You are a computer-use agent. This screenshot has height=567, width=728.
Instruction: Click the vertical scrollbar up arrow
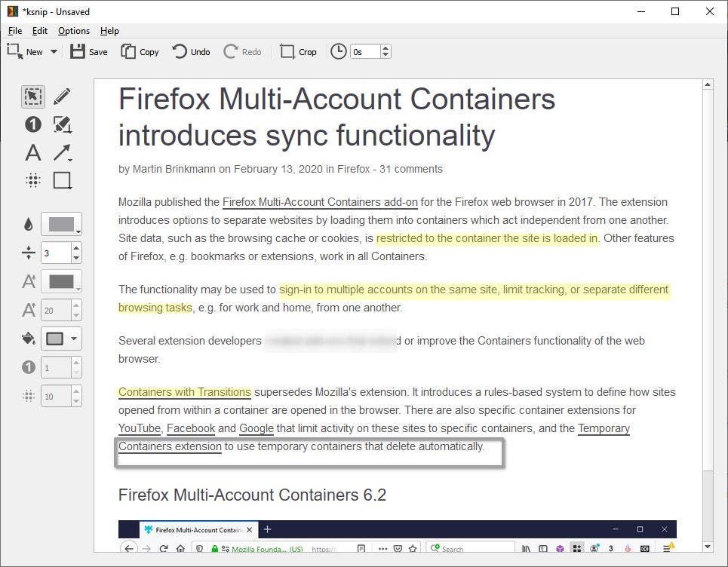[x=708, y=84]
